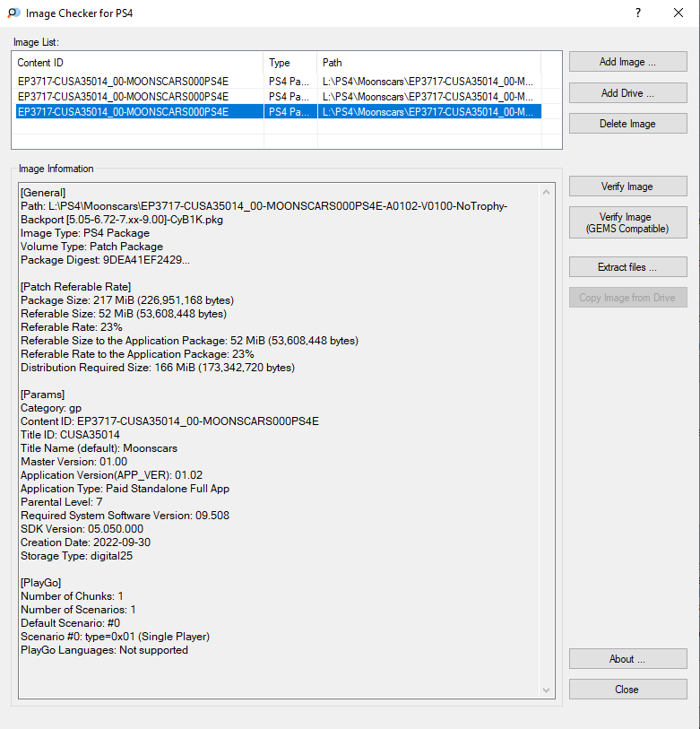Start verification with the Verify Image button

[627, 187]
